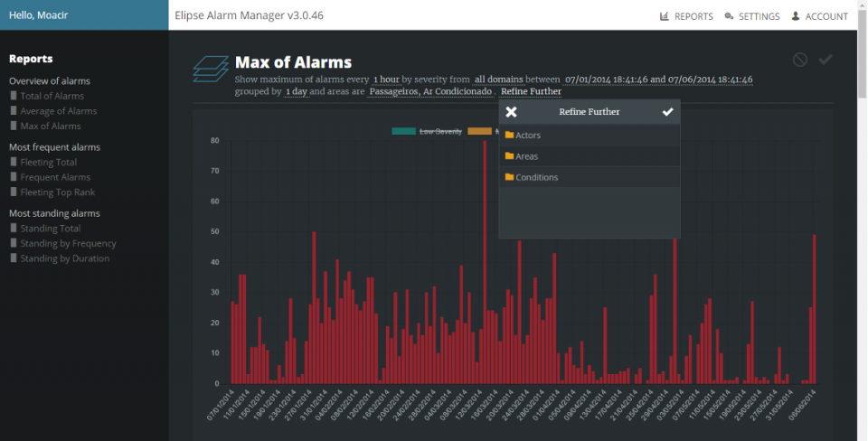Click the apply checkmark icon beside cancel

pyautogui.click(x=825, y=60)
